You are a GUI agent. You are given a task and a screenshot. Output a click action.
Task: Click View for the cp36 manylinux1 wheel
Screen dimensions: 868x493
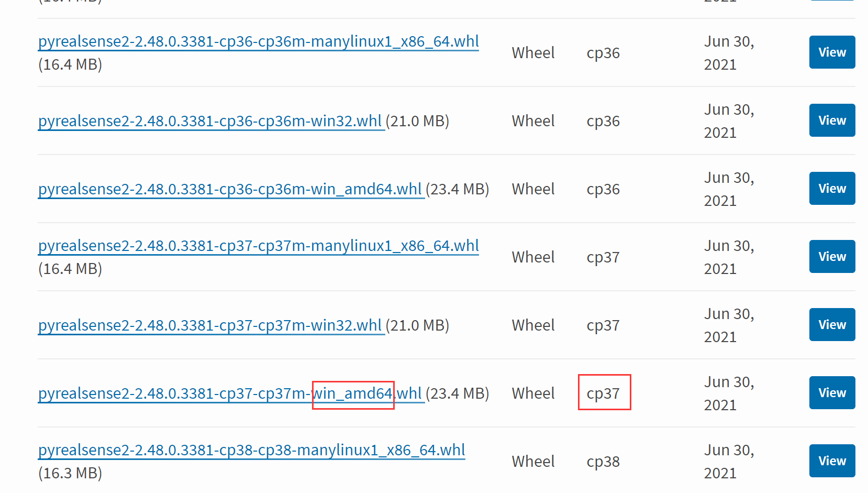click(x=832, y=52)
